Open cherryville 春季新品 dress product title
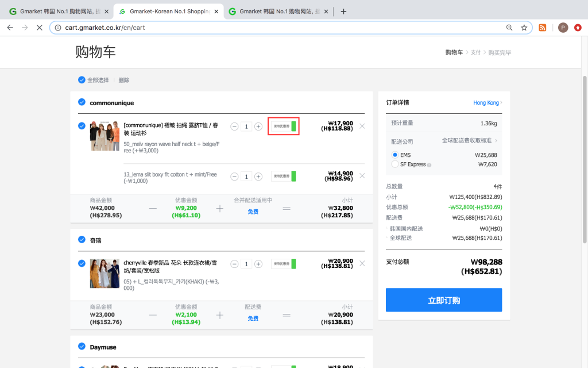 point(170,266)
